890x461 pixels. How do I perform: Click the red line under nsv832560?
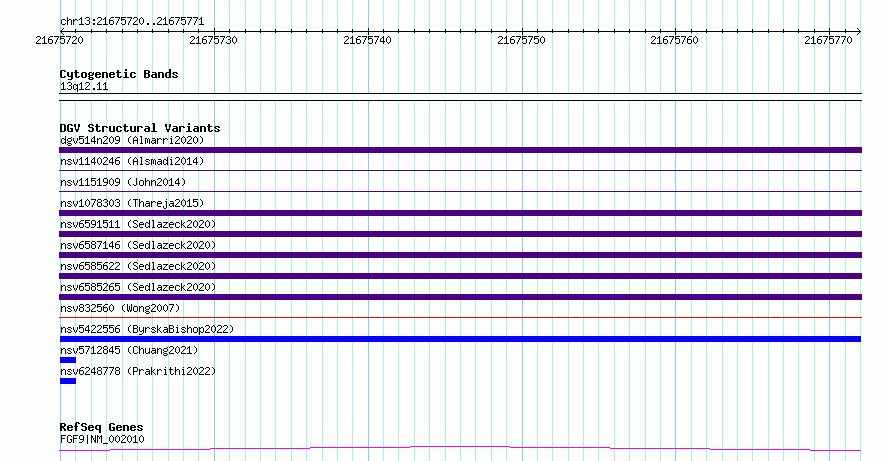[460, 317]
